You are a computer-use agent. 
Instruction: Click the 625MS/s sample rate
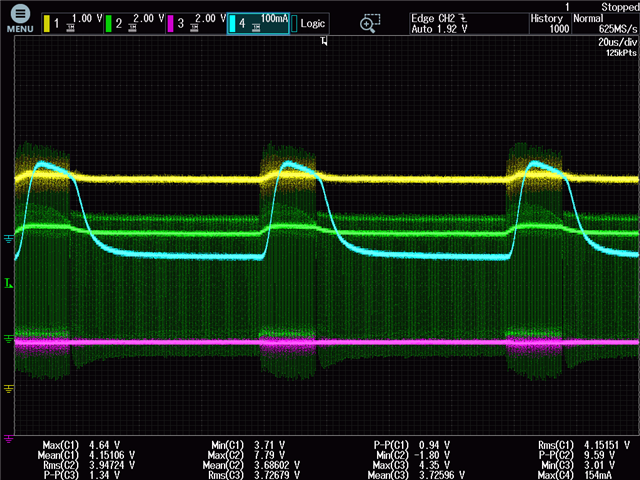[618, 29]
